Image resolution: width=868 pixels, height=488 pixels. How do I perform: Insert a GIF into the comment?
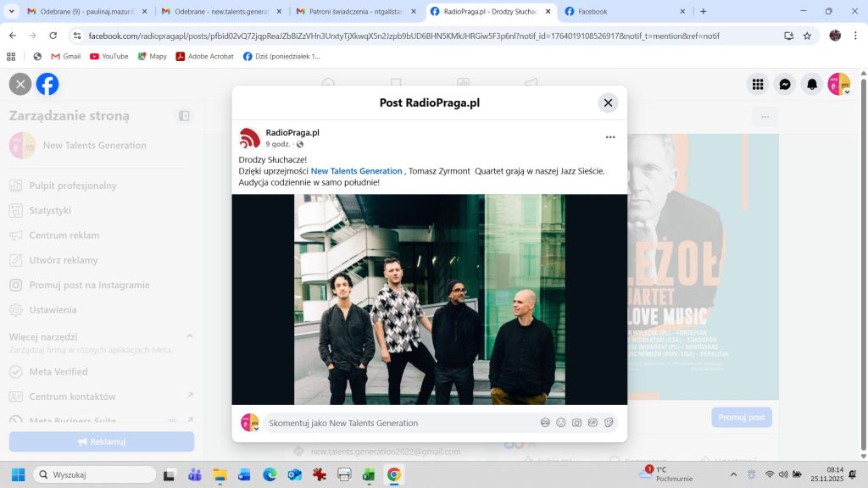tap(593, 423)
